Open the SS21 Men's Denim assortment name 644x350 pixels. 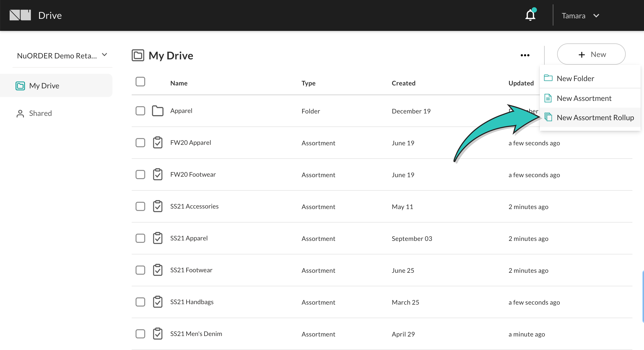(x=196, y=334)
